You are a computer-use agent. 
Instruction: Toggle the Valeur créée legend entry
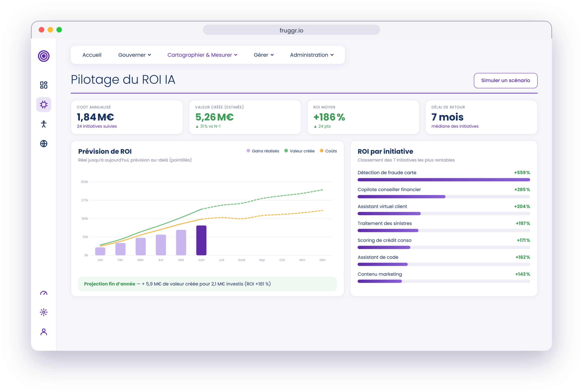(x=299, y=151)
